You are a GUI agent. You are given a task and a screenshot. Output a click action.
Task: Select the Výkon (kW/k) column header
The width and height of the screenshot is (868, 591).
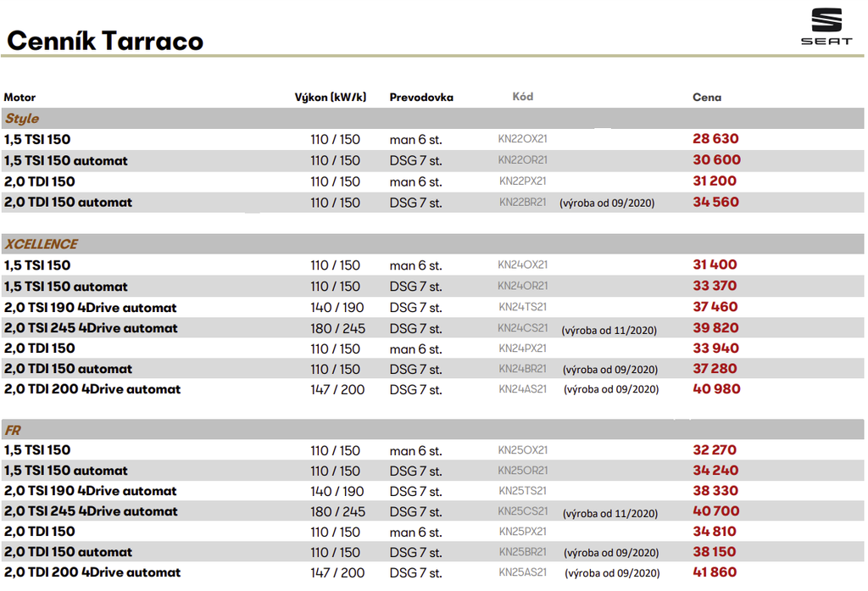[330, 97]
